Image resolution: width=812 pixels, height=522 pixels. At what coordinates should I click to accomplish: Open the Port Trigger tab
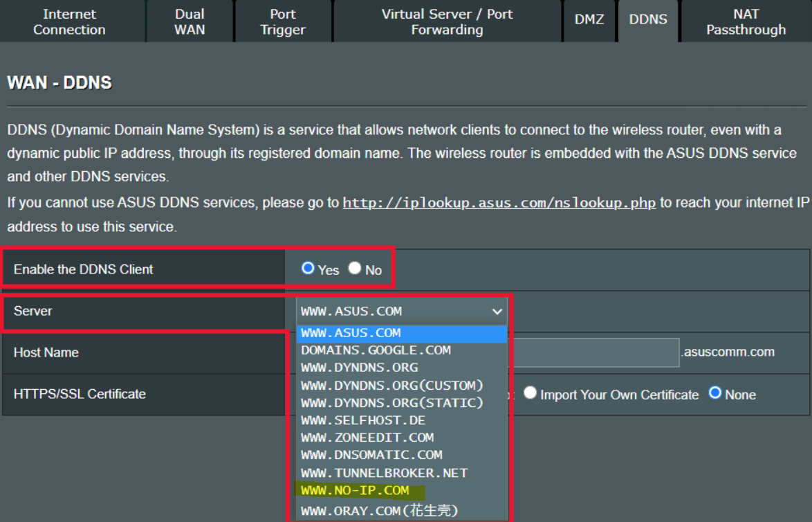[283, 21]
